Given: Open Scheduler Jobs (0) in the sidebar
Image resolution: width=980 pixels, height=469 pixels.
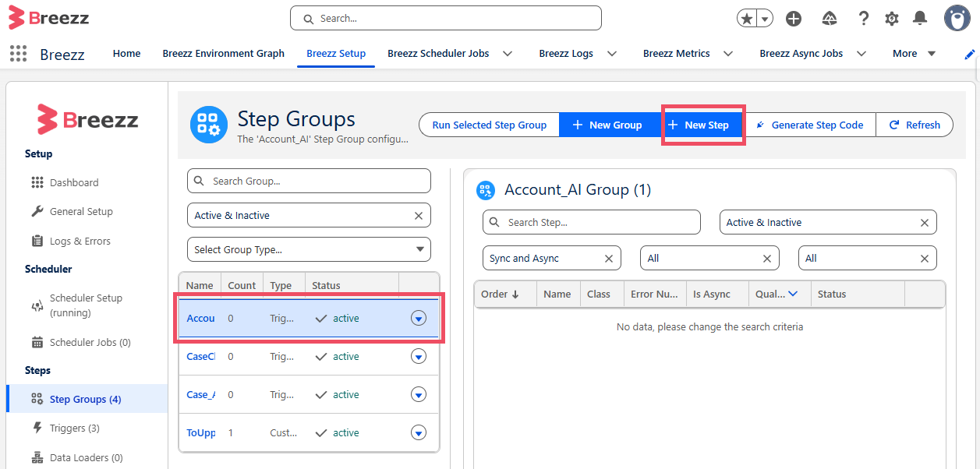Looking at the screenshot, I should 90,342.
